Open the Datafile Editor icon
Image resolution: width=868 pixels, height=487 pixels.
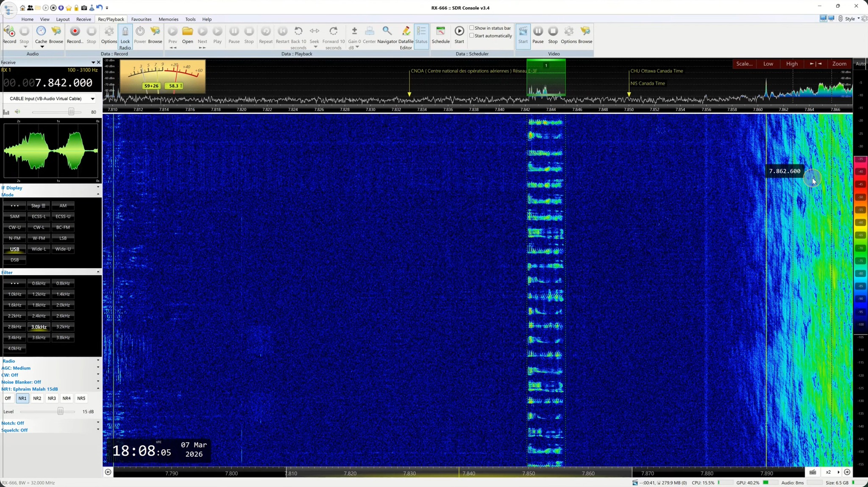[406, 31]
